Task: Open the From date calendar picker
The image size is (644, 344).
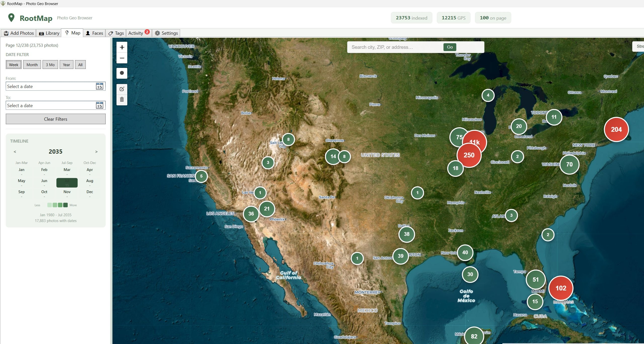Action: 100,86
